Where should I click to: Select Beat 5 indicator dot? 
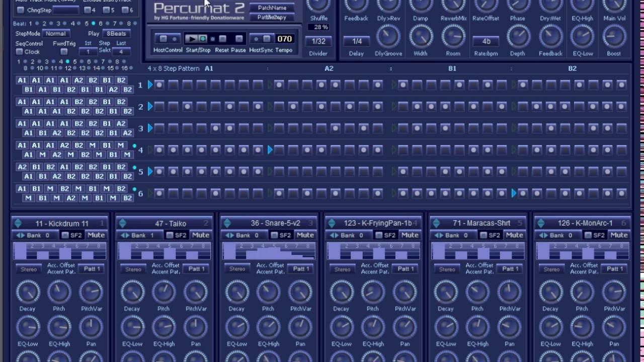(93, 24)
